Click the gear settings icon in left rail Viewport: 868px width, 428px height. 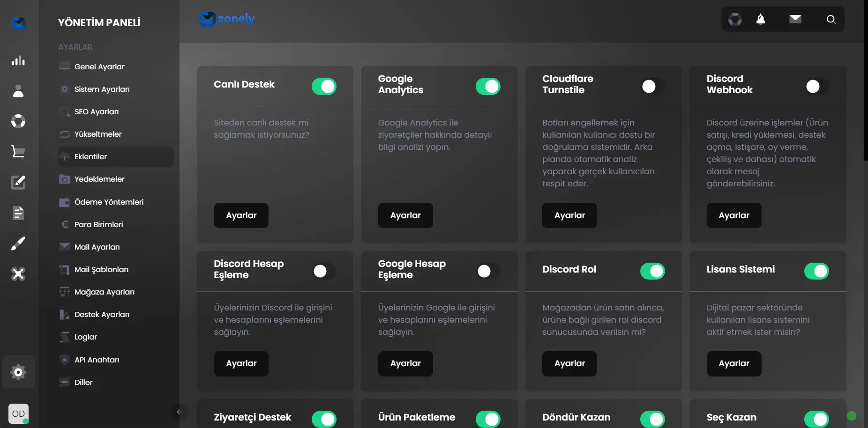point(18,372)
